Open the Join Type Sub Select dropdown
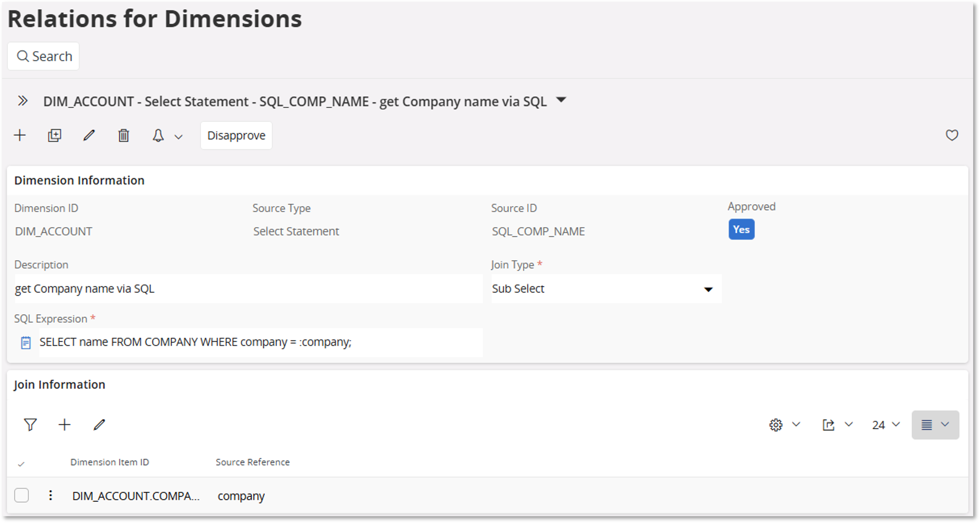Viewport: 980px width, 523px height. tap(606, 289)
